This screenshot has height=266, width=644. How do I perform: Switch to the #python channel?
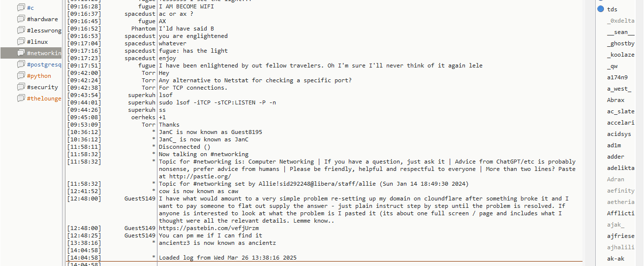[39, 76]
